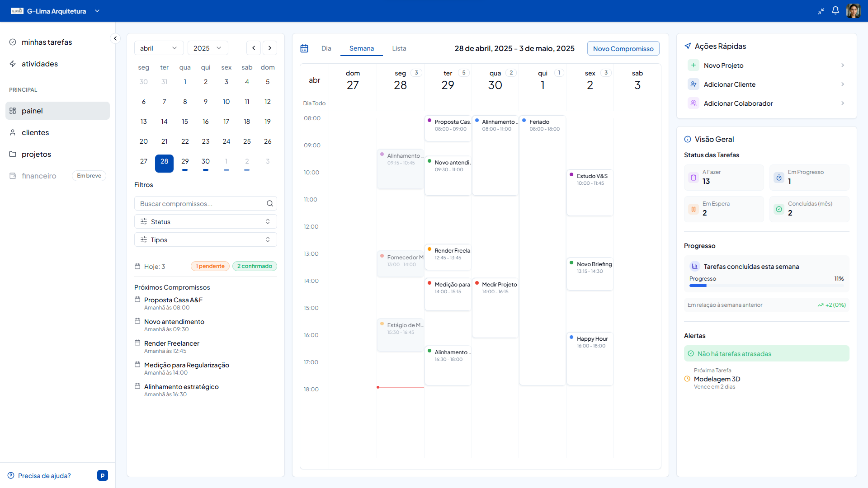Viewport: 868px width, 488px height.
Task: Click the Em Progresso timer icon
Action: [x=778, y=178]
